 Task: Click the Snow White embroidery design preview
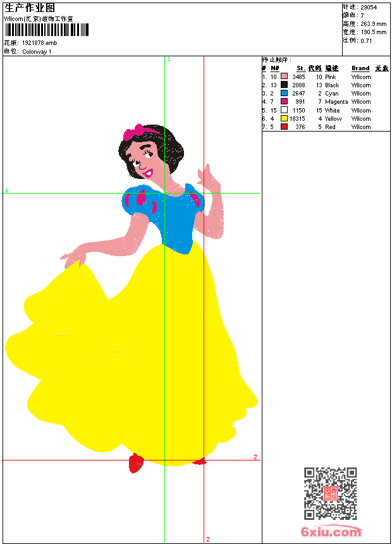coord(132,299)
